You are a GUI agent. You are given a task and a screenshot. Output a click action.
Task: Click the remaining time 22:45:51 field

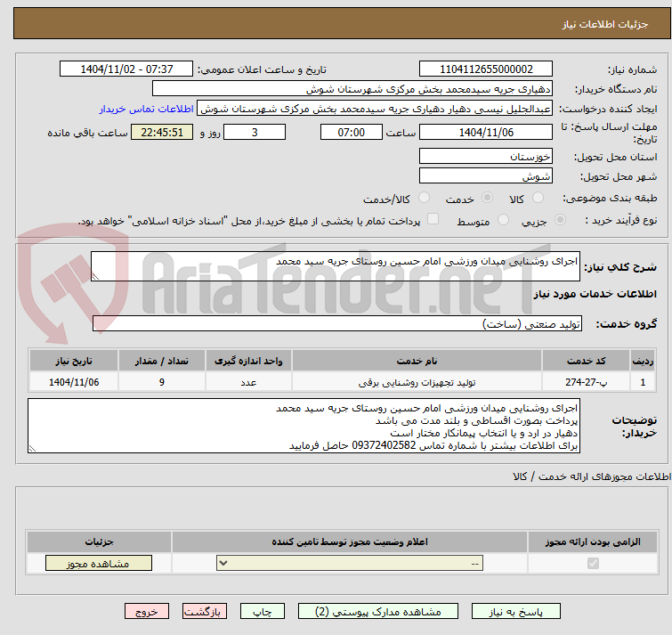(x=162, y=132)
